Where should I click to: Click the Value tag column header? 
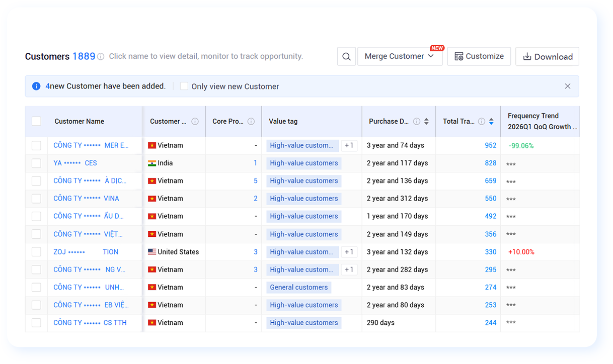click(283, 121)
